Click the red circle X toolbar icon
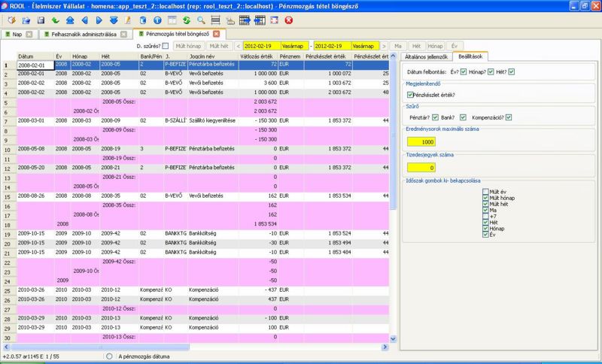This screenshot has height=364, width=602. 288,20
